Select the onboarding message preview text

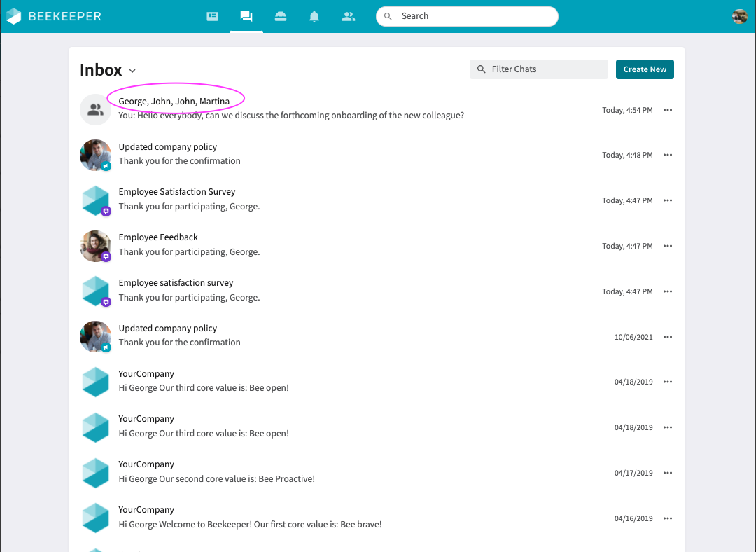[291, 116]
